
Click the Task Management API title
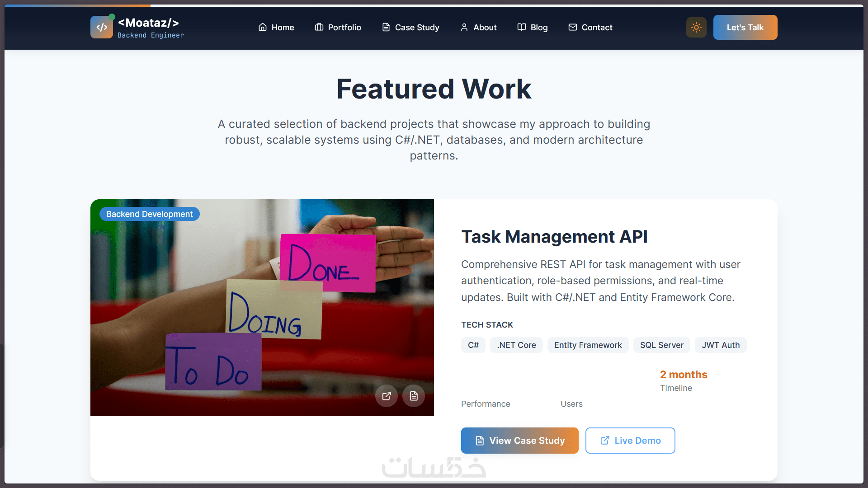554,237
